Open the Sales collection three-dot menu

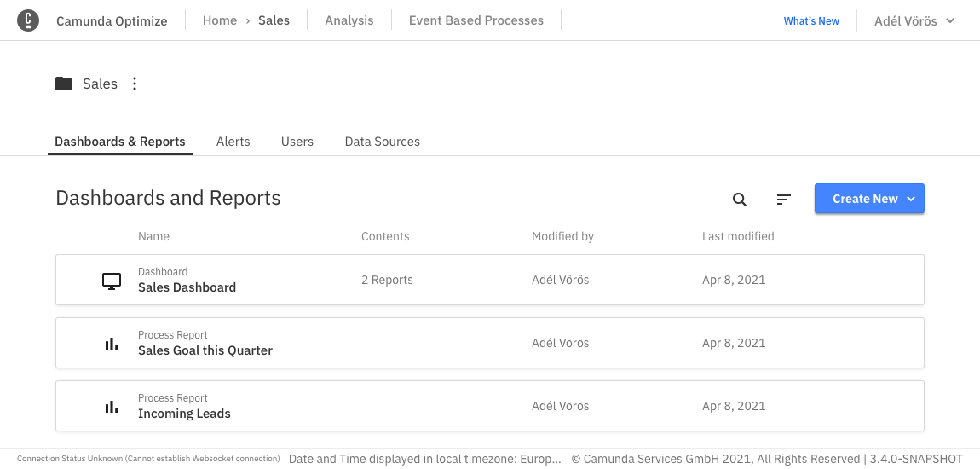(135, 84)
